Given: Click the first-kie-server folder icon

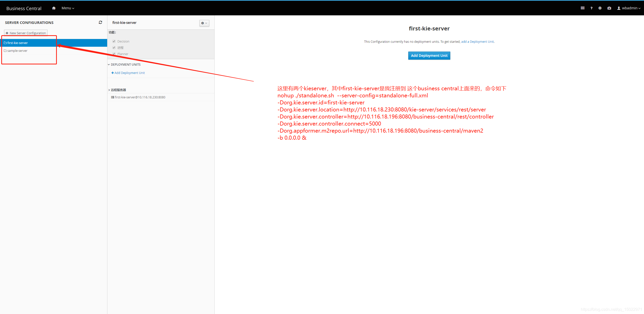Looking at the screenshot, I should click(5, 43).
